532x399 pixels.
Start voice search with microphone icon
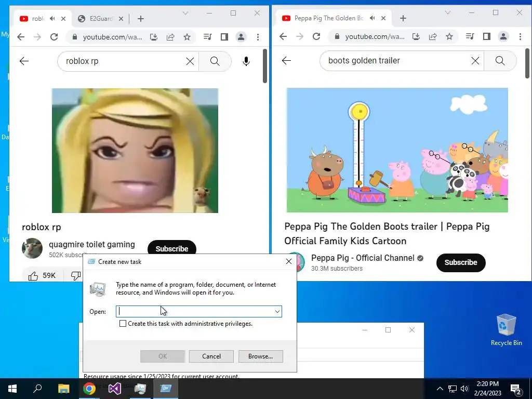246,61
